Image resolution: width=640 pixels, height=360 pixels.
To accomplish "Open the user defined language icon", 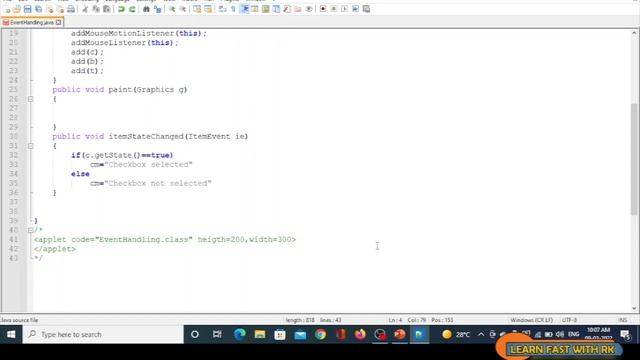I will pos(255,9).
